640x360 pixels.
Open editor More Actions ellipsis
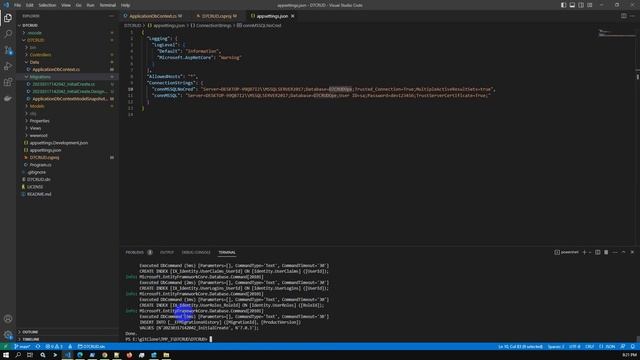tap(632, 16)
